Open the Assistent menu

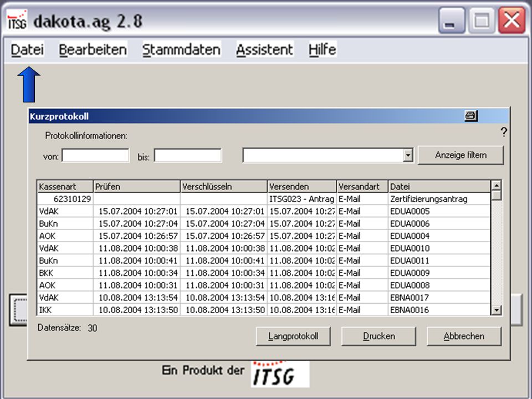click(x=264, y=49)
